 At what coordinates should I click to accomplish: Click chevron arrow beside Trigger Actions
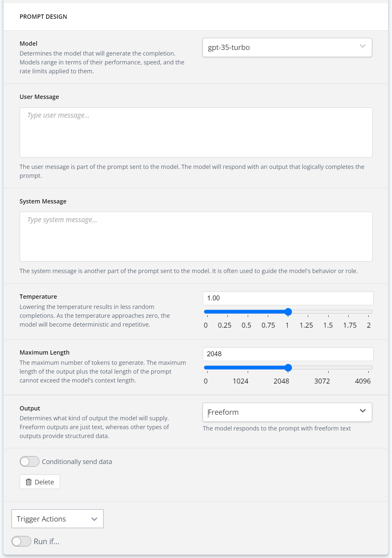coord(94,519)
